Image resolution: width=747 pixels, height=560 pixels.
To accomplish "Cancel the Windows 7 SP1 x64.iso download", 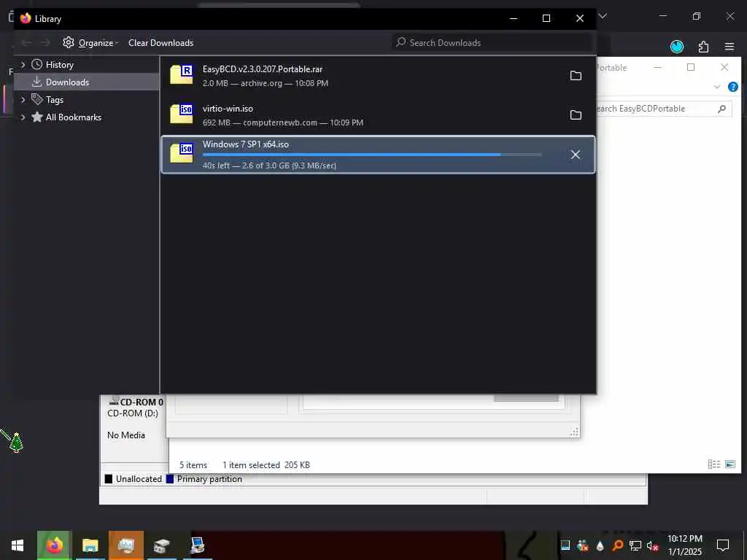I will (576, 155).
